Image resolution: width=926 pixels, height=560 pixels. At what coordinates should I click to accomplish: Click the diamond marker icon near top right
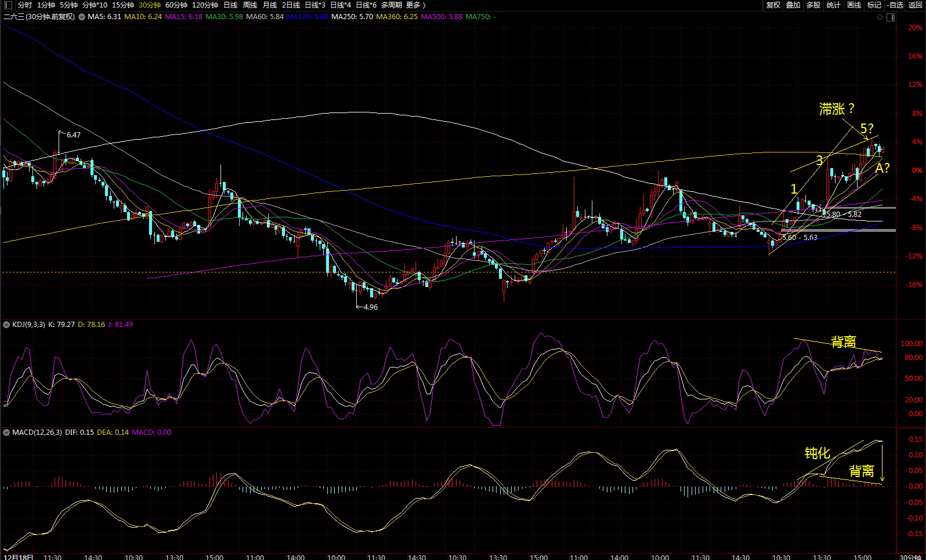tap(880, 17)
